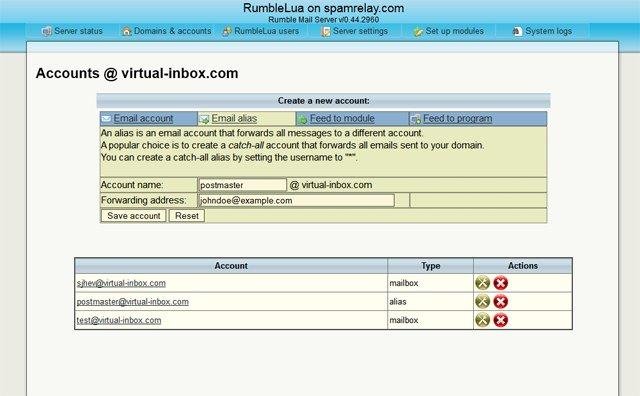Viewport: 640px width, 396px height.
Task: Click the RumbleLua on spamrelay.com title
Action: (x=323, y=8)
